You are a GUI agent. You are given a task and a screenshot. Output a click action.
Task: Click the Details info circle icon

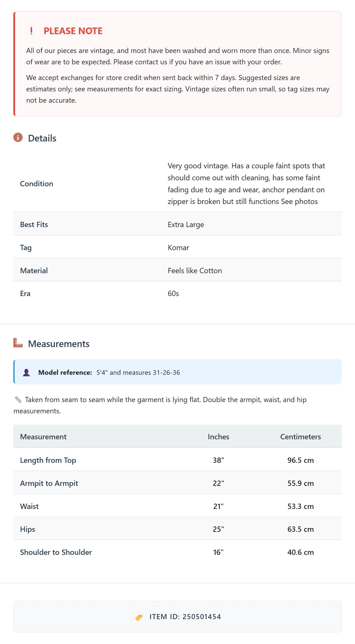[18, 137]
